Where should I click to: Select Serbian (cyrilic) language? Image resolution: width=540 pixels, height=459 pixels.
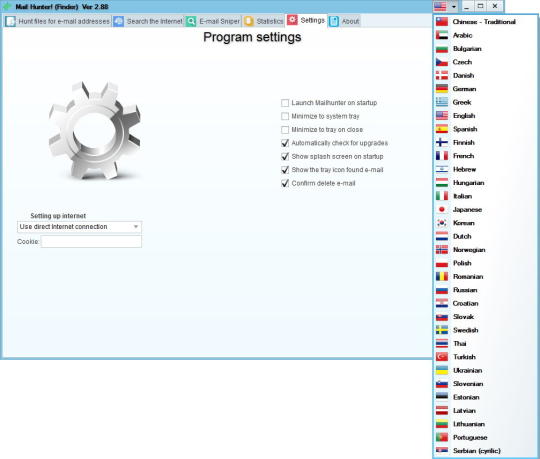click(x=485, y=451)
